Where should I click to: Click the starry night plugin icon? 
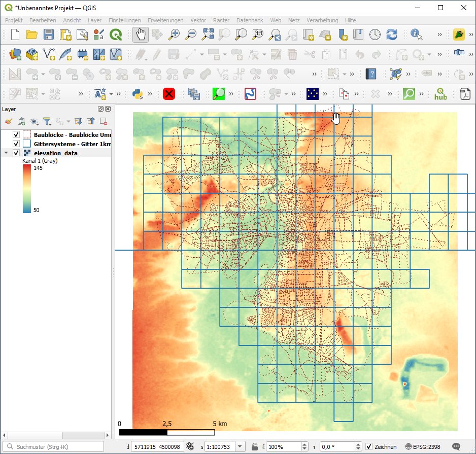(313, 94)
